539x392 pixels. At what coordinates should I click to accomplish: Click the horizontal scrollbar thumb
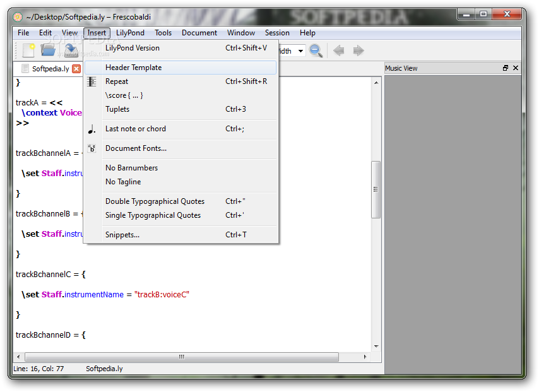[x=182, y=357]
